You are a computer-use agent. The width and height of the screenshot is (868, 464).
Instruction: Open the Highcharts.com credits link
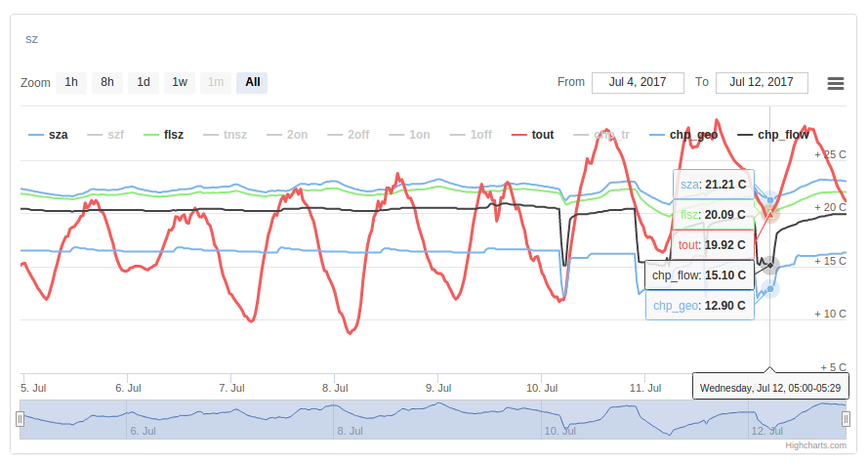[x=815, y=445]
